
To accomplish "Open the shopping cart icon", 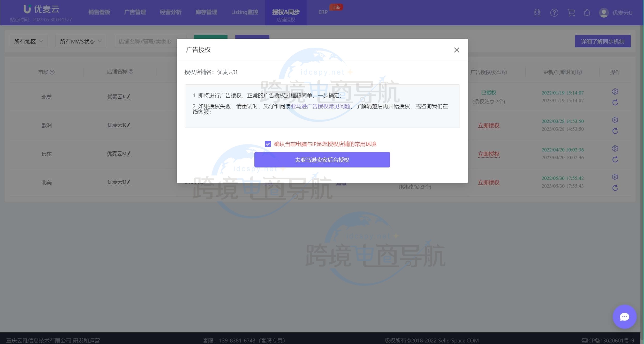I will [x=571, y=13].
